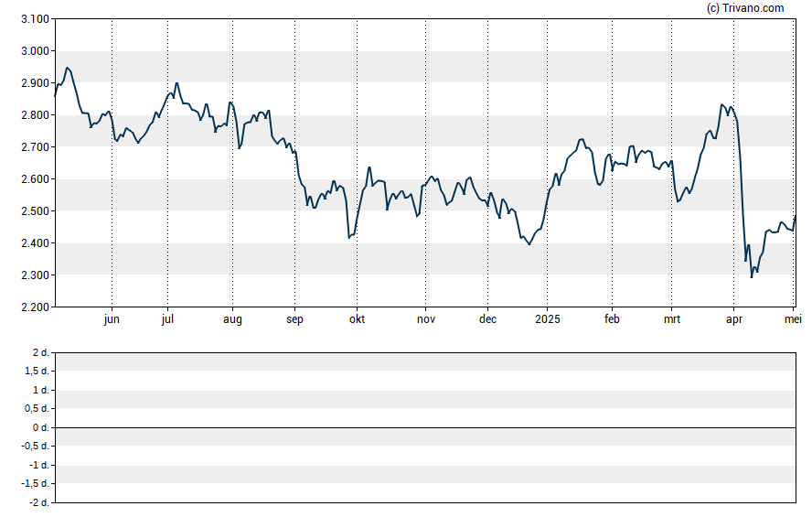
Task: Click the price line's peak before June
Action: tap(67, 68)
